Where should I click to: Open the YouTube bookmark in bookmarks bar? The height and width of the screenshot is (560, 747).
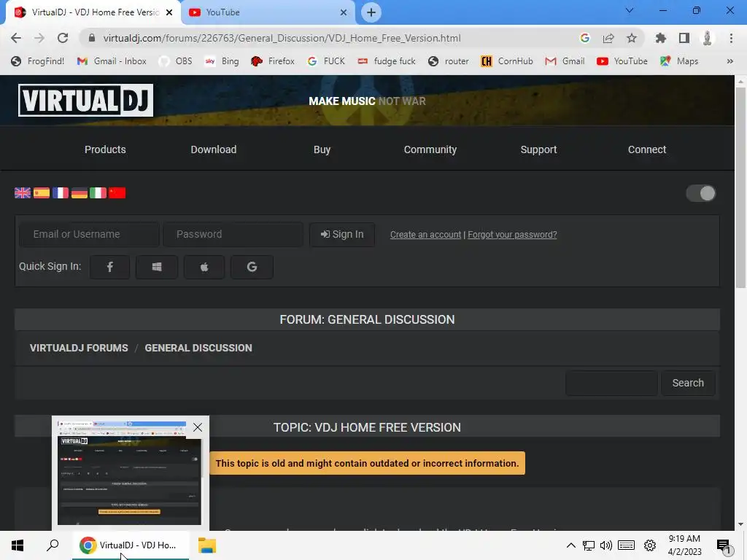pyautogui.click(x=622, y=61)
